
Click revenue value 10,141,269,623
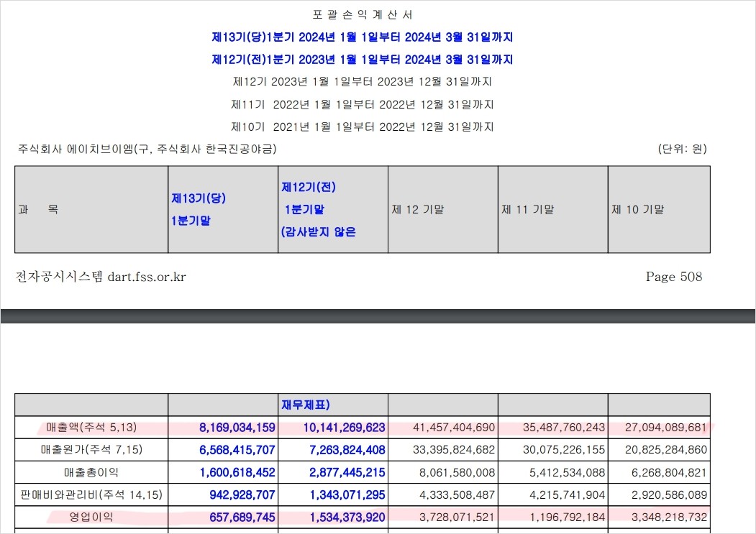[x=345, y=428]
